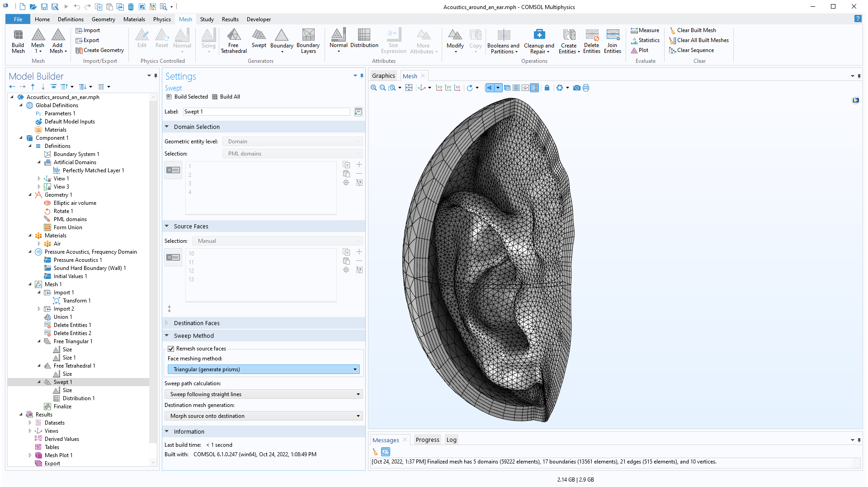Expand the Import 2 tree node
Screen dimensions: 868x487
point(39,309)
